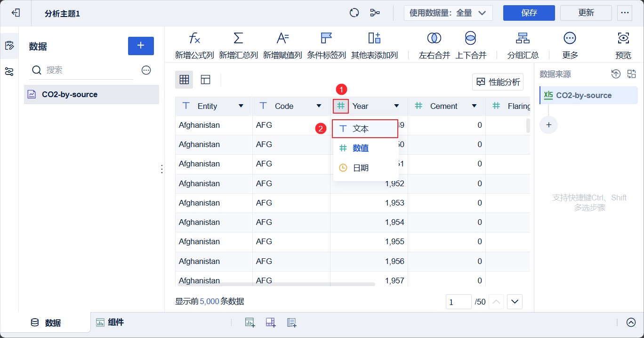Click the 保存 button
The image size is (644, 338).
click(529, 13)
